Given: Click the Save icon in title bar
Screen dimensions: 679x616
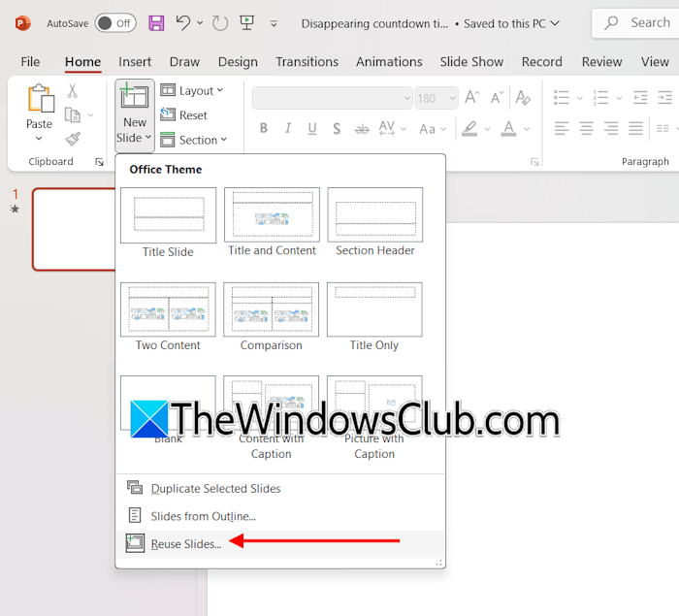Looking at the screenshot, I should (x=156, y=22).
